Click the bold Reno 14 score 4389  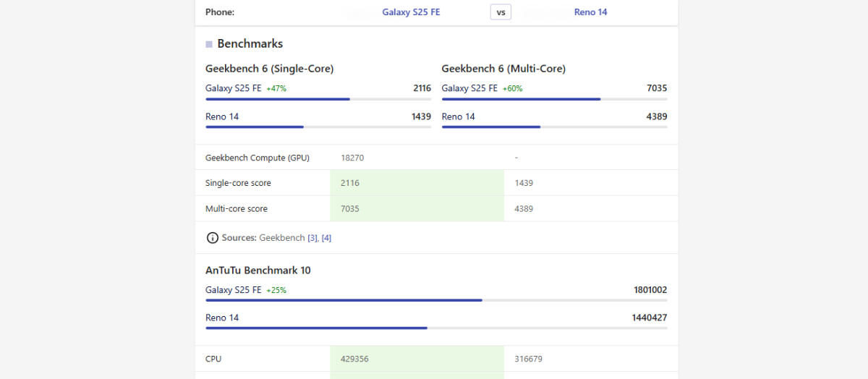pos(657,116)
